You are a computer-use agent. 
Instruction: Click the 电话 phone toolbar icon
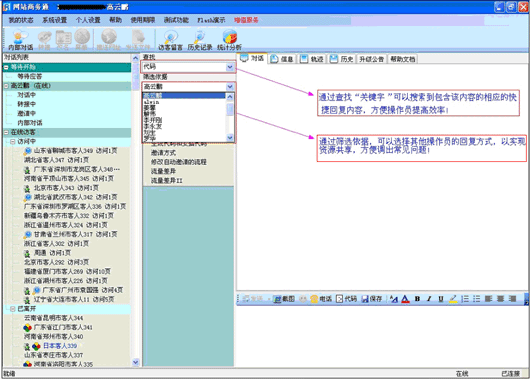[321, 299]
